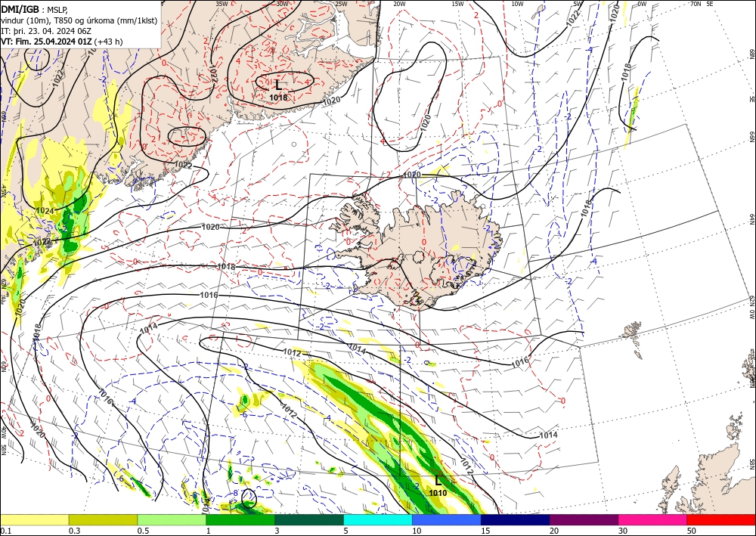Select the green 1–3 legend color band
756x536 pixels.
(240, 519)
